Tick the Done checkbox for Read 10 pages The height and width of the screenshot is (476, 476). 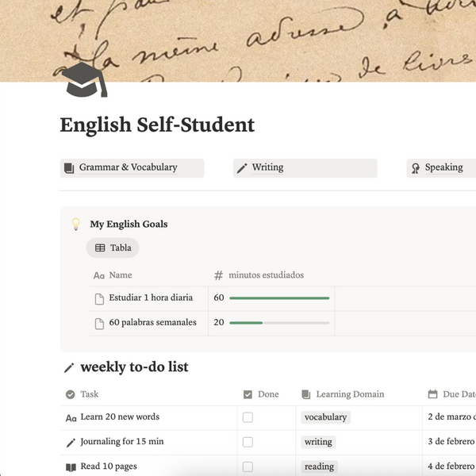pos(248,466)
